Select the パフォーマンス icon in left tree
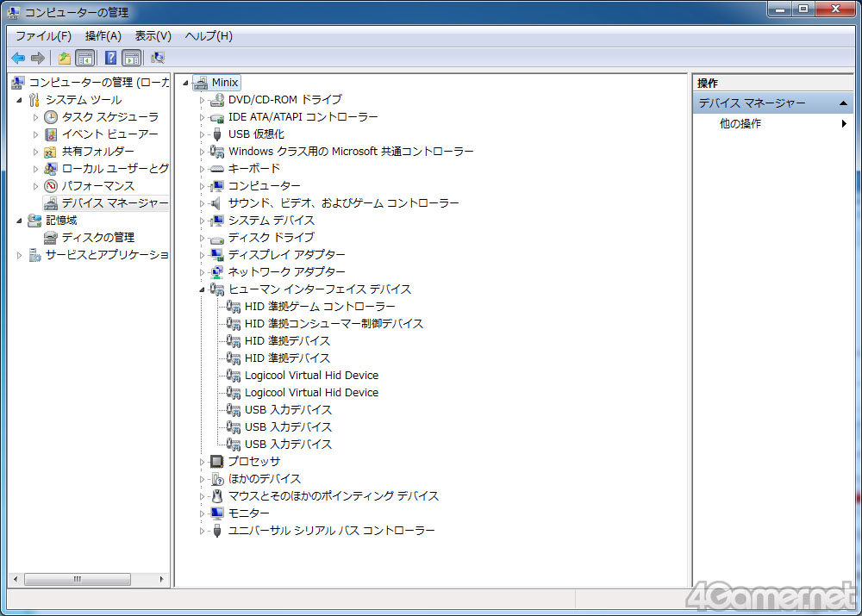The height and width of the screenshot is (616, 862). pos(51,186)
